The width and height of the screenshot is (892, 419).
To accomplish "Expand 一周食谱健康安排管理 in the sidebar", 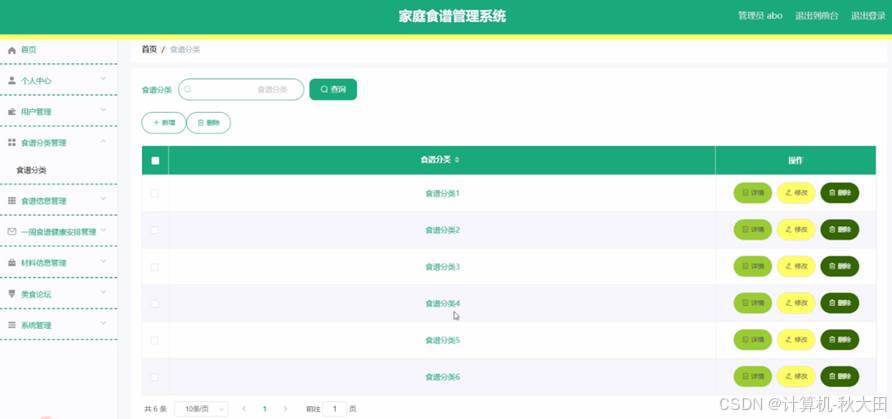I will (103, 230).
